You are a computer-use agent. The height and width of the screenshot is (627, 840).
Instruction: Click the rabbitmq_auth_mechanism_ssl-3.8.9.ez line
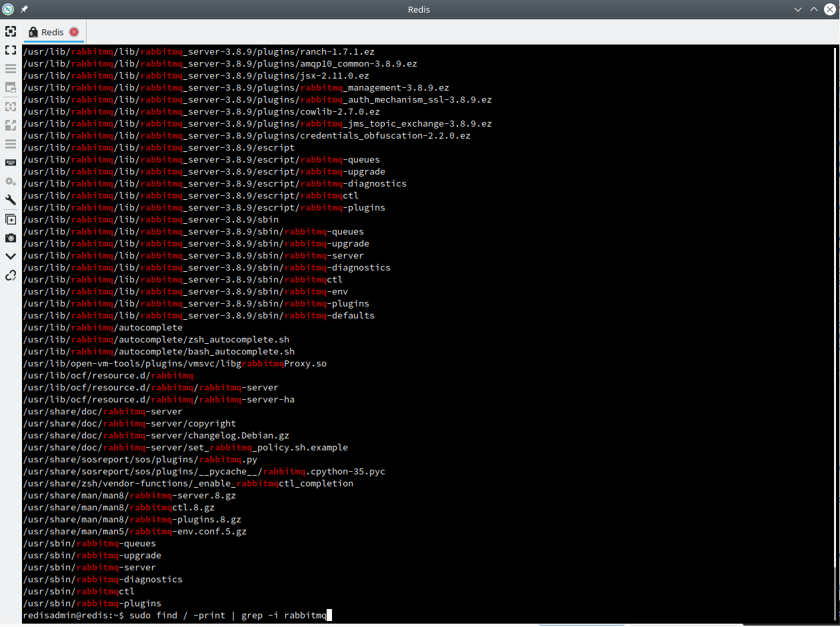pyautogui.click(x=257, y=99)
